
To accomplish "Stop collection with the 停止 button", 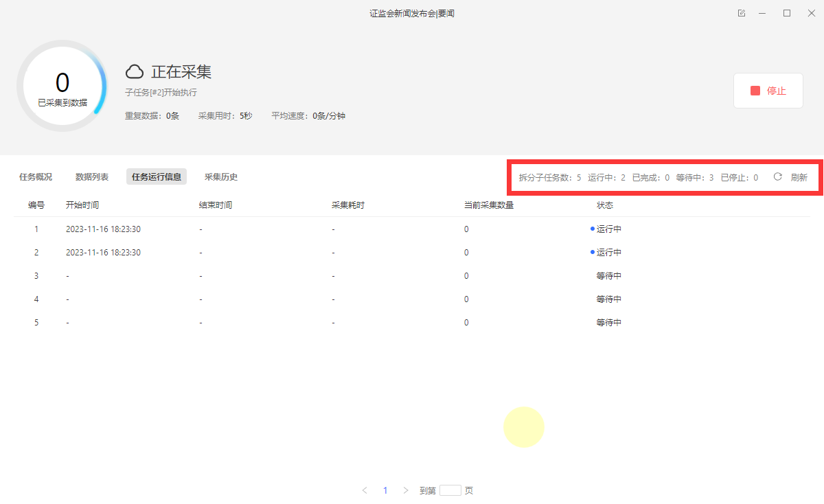I will (768, 91).
